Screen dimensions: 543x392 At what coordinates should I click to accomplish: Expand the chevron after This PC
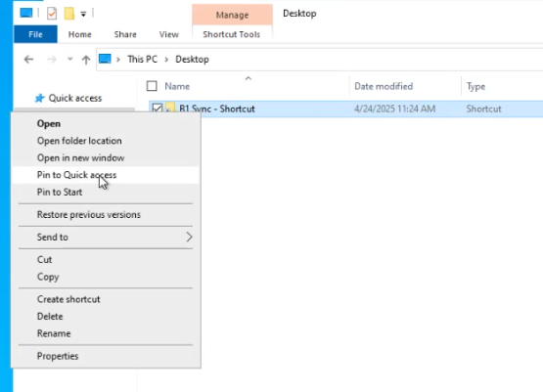pos(166,60)
